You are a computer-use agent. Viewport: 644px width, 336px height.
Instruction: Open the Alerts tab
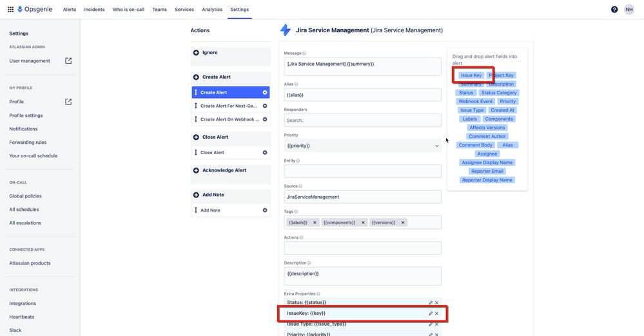pyautogui.click(x=70, y=10)
